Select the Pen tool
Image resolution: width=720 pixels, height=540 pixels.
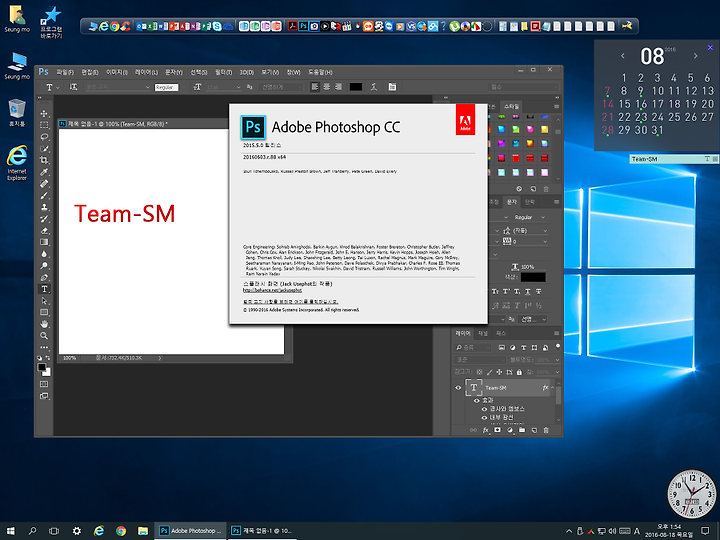[44, 277]
